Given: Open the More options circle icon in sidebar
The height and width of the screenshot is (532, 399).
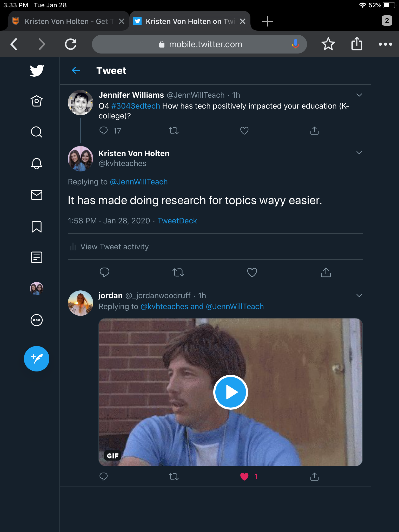Looking at the screenshot, I should pos(37,320).
